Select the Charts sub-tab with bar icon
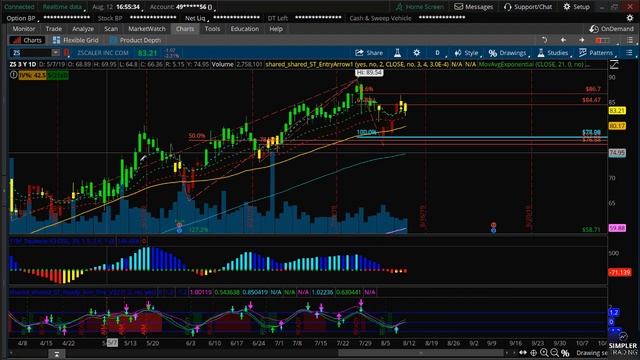The image size is (640, 360). tap(27, 40)
